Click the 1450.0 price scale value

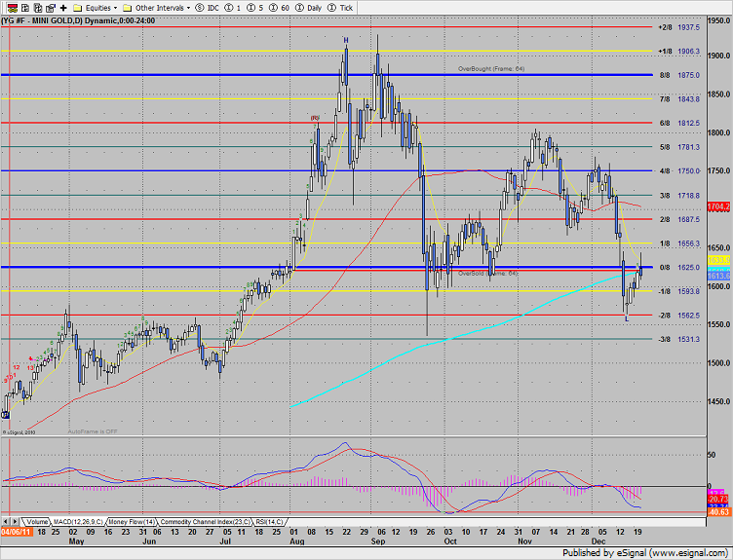coord(719,401)
